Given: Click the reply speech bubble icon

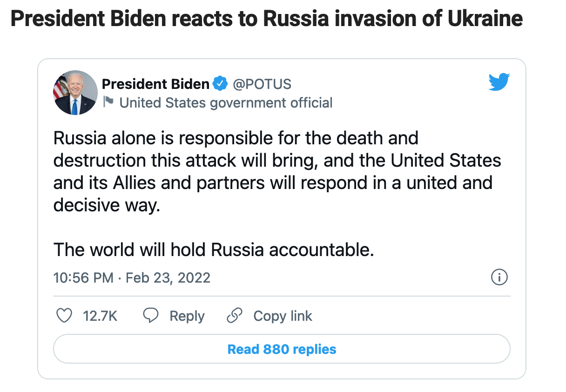Looking at the screenshot, I should pyautogui.click(x=151, y=316).
